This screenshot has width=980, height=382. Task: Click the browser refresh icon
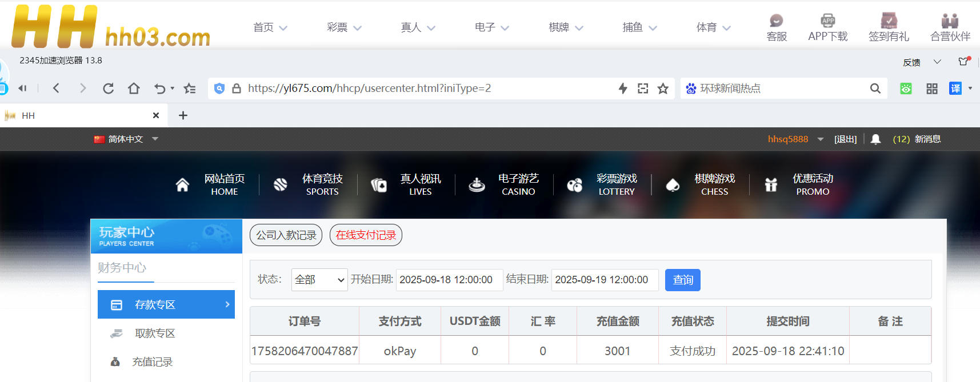point(108,89)
